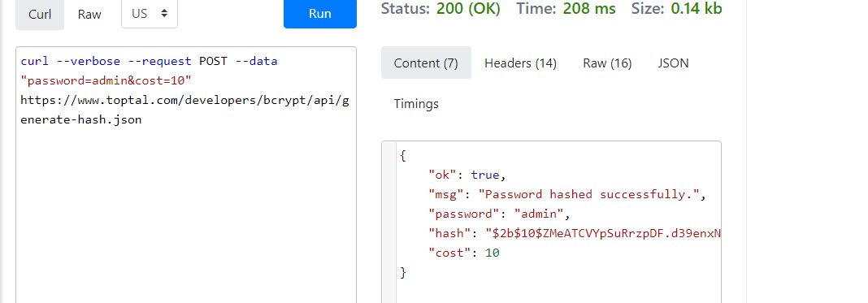Screen dimensions: 868x303
Task: Click the Status 200 (OK) indicator
Action: 441,9
